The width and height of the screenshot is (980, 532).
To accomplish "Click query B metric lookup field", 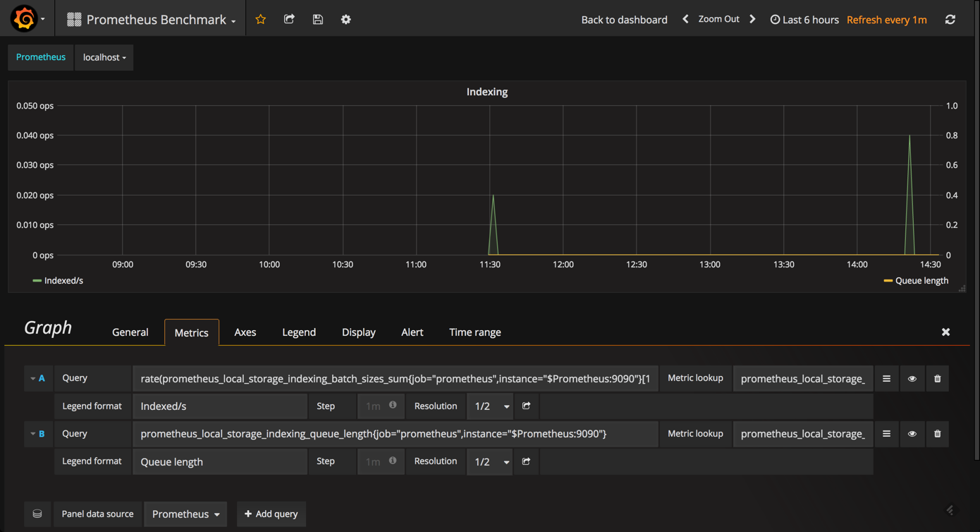I will pyautogui.click(x=803, y=434).
